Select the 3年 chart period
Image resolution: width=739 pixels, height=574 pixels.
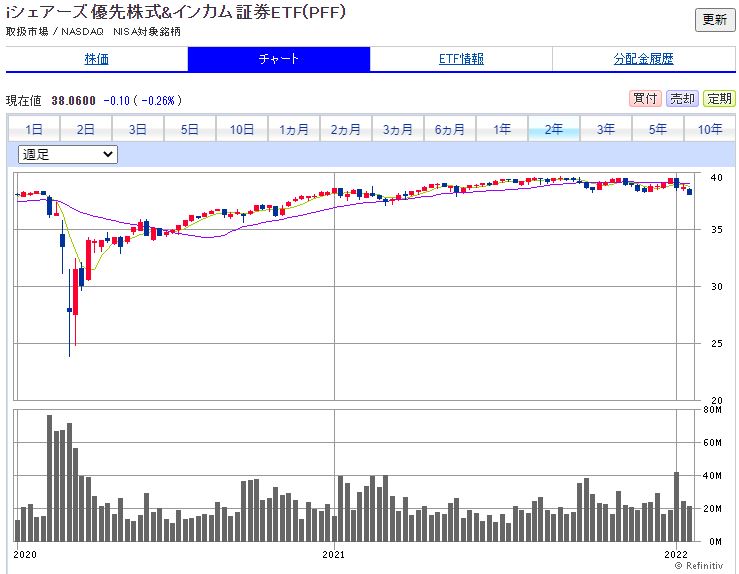click(x=606, y=129)
